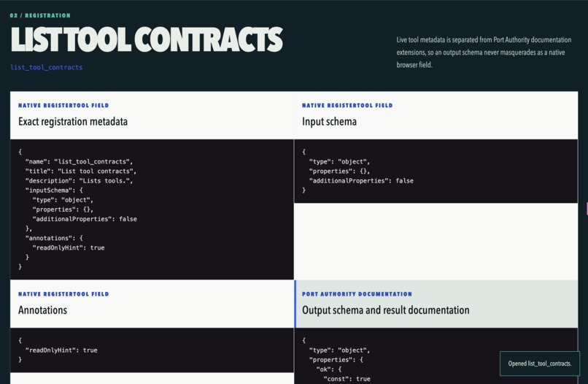Click "readOnlyHint": true under the Annotations card

coord(61,350)
